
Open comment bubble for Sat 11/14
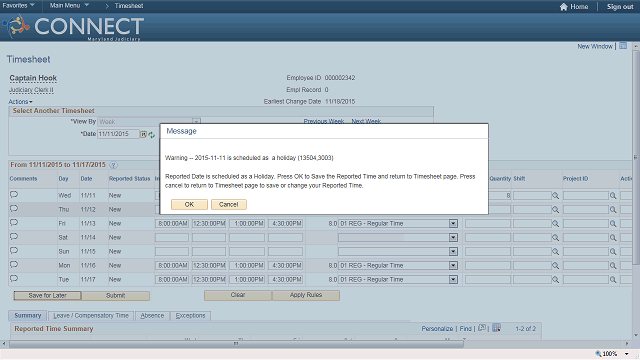[x=14, y=237]
